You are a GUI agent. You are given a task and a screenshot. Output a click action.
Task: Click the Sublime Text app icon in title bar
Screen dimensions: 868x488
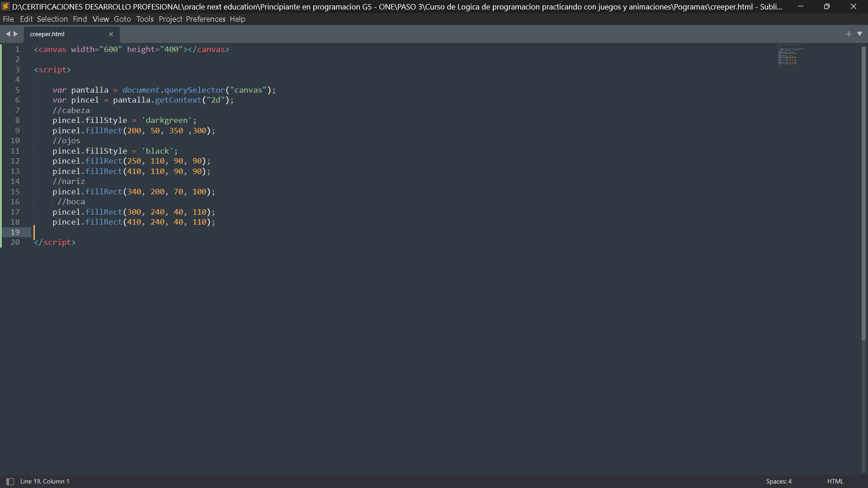[x=5, y=6]
